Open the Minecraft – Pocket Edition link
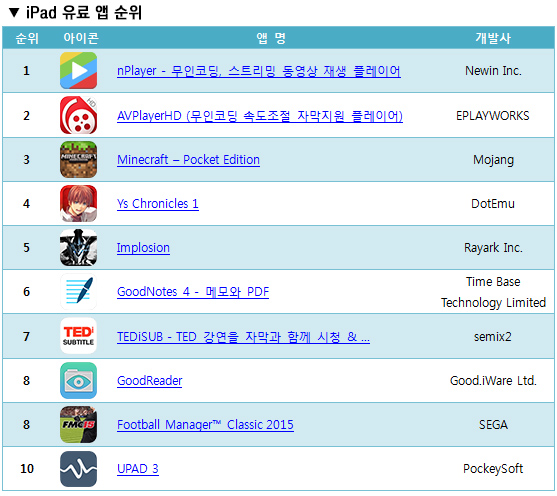The width and height of the screenshot is (557, 496). 188,160
